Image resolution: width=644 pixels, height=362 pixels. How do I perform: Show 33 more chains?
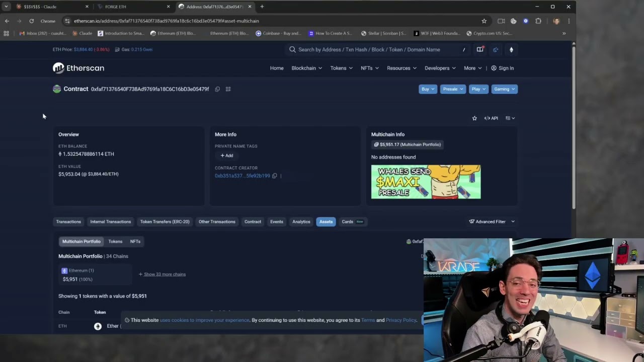coord(162,275)
